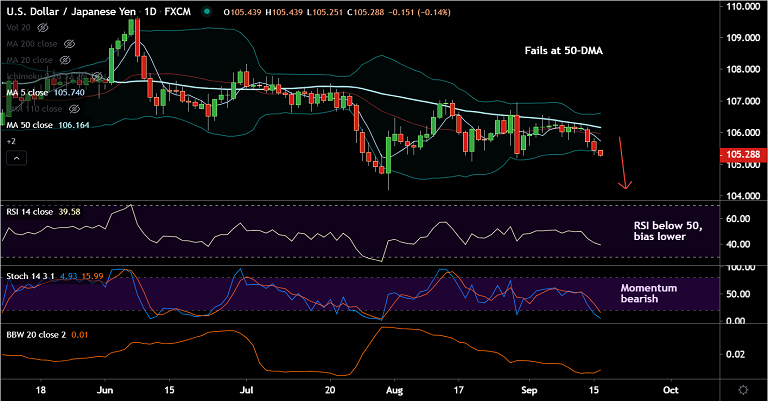Click the RSI value 39.58
The image size is (768, 401).
click(69, 212)
